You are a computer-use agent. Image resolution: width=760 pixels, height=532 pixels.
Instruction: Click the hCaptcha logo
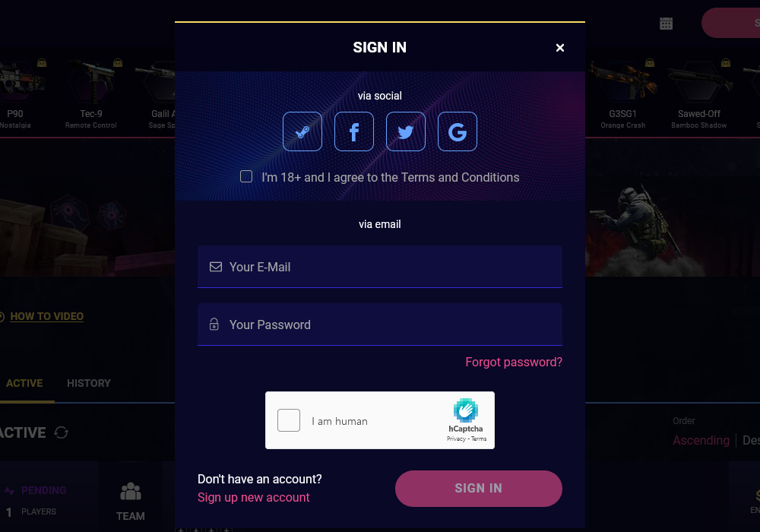466,411
